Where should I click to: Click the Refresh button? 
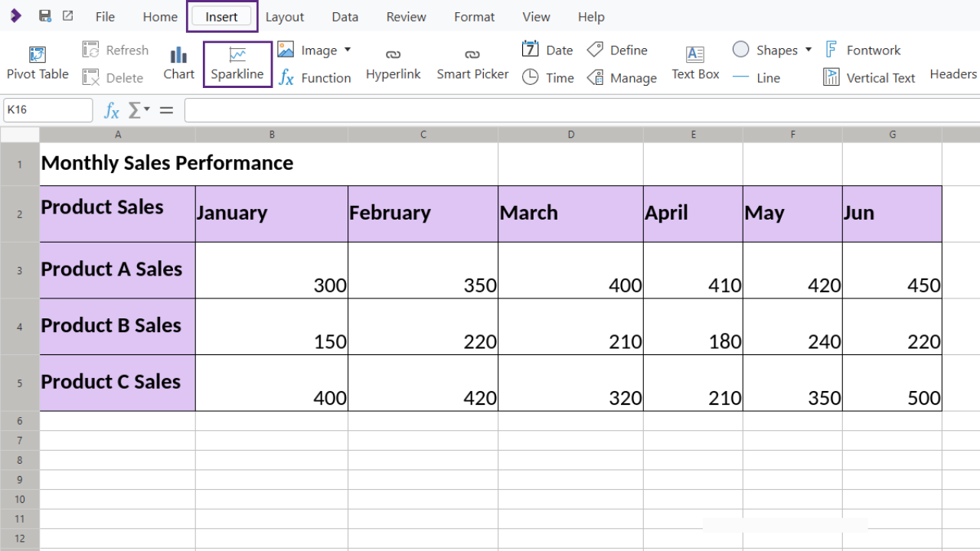[115, 49]
